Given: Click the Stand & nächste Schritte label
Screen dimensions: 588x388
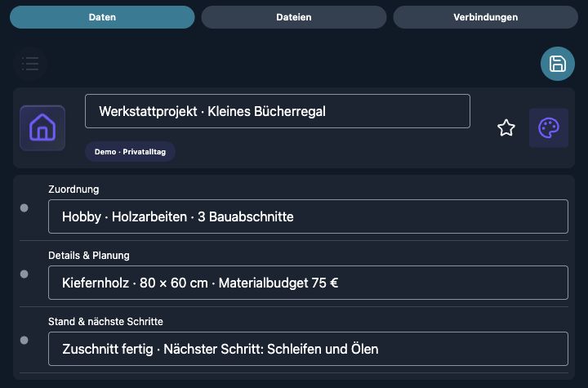Looking at the screenshot, I should 105,322.
